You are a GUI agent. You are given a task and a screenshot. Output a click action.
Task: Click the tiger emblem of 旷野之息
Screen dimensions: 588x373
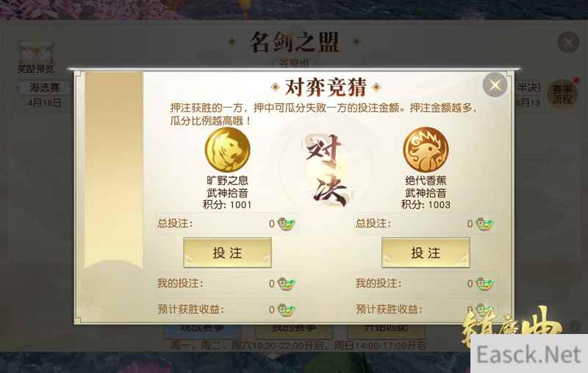228,149
